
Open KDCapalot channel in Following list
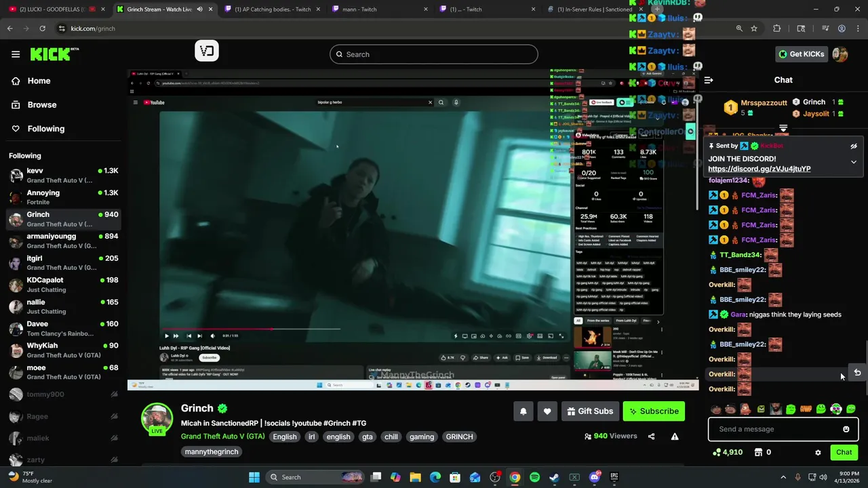point(63,285)
